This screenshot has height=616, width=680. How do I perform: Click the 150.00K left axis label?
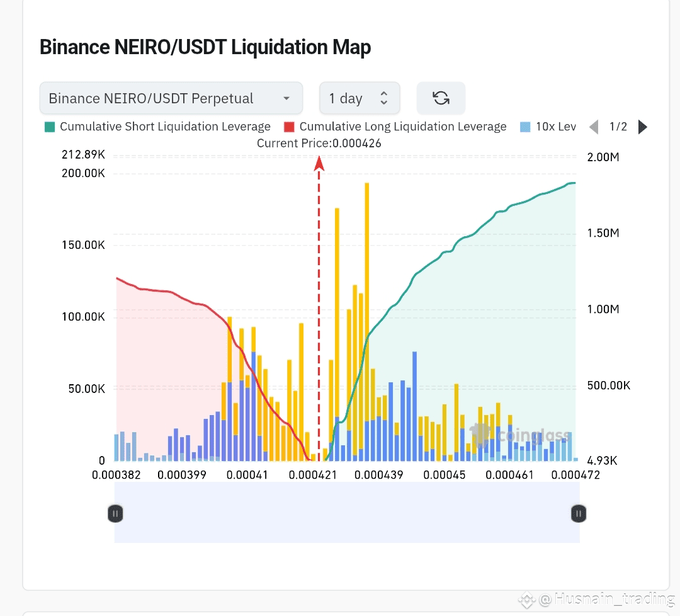point(83,245)
